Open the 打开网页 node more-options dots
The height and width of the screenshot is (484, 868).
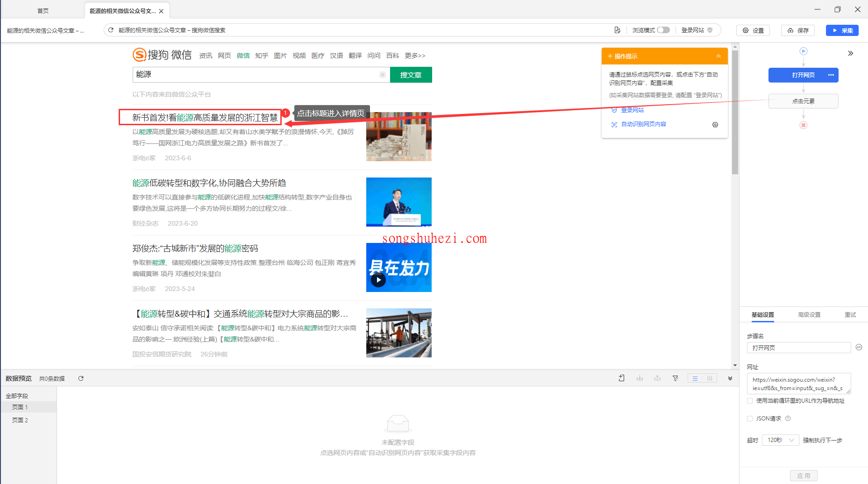click(x=831, y=75)
